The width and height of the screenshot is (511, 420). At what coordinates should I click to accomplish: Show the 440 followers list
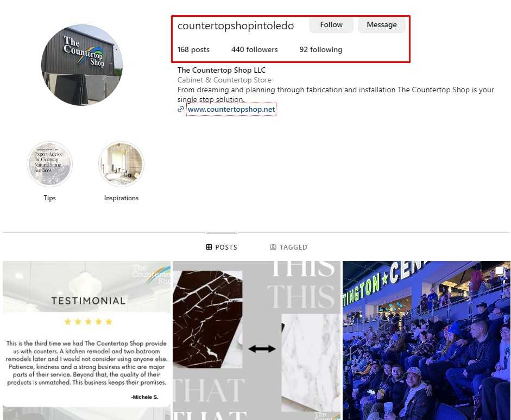[255, 49]
